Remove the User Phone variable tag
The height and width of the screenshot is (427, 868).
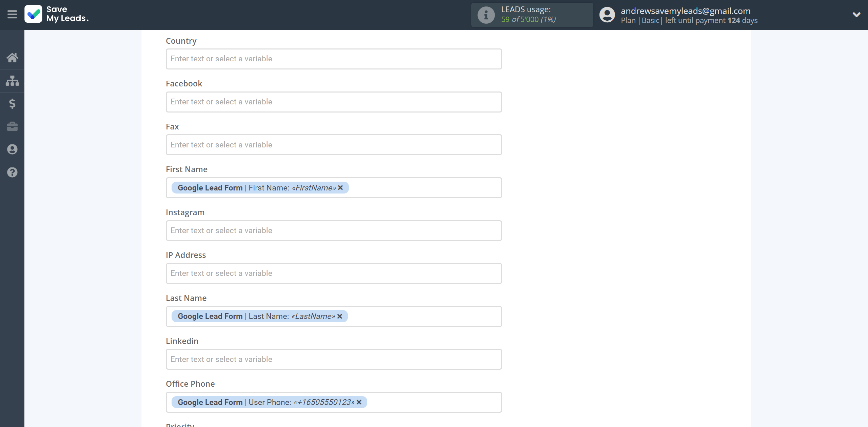pos(359,402)
